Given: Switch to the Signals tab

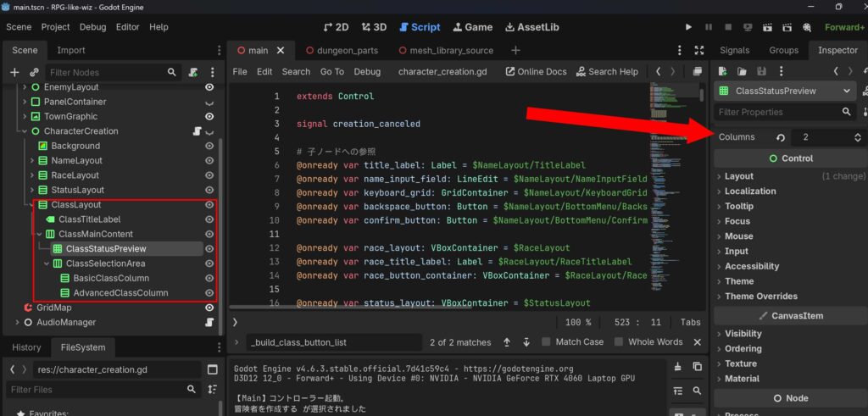Looking at the screenshot, I should click(734, 50).
